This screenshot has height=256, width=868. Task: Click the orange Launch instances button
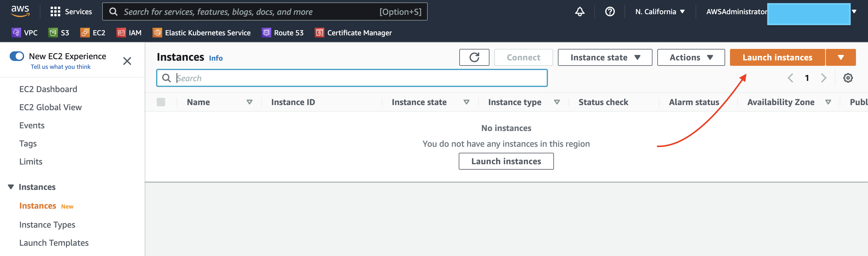[777, 57]
